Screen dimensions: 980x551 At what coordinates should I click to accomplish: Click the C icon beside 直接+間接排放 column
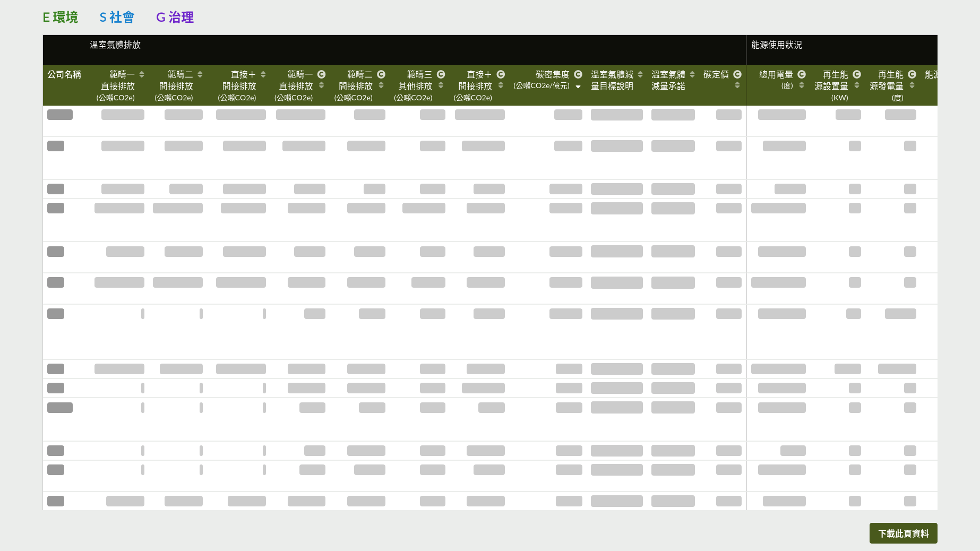click(x=501, y=74)
